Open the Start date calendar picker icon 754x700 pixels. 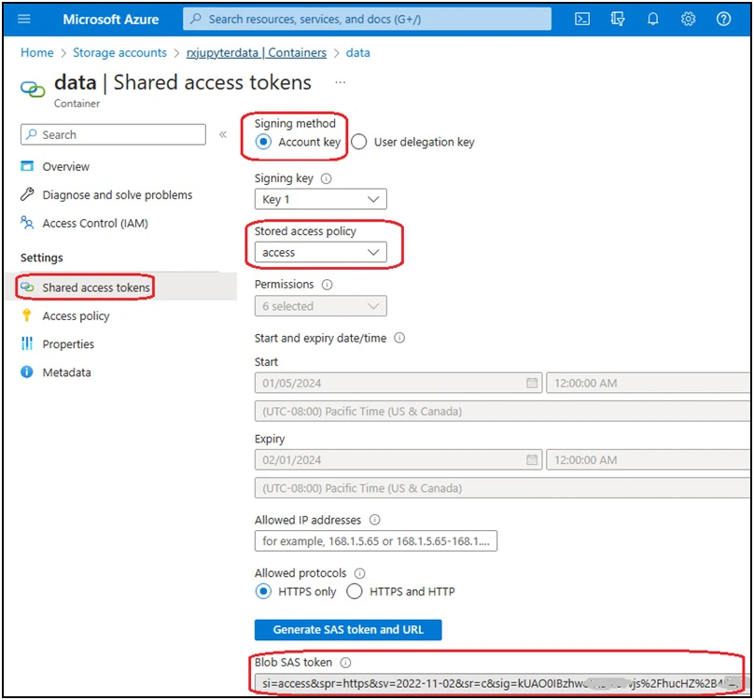(x=532, y=383)
